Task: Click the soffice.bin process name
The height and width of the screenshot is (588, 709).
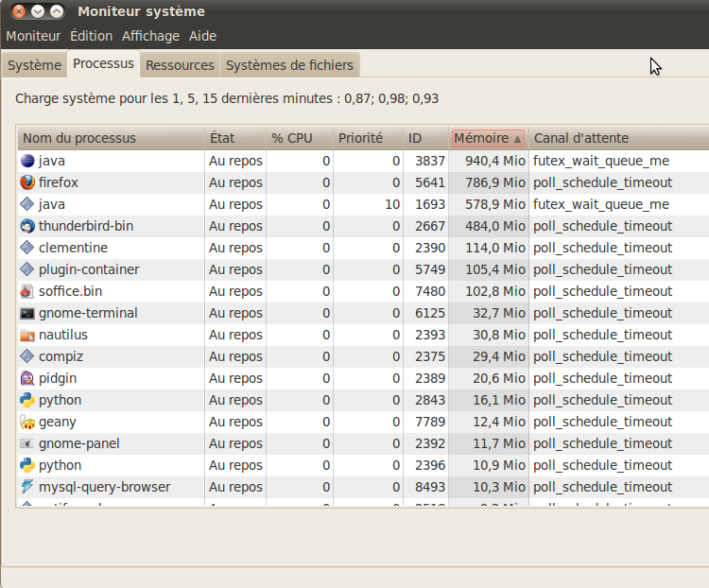Action: coord(71,291)
